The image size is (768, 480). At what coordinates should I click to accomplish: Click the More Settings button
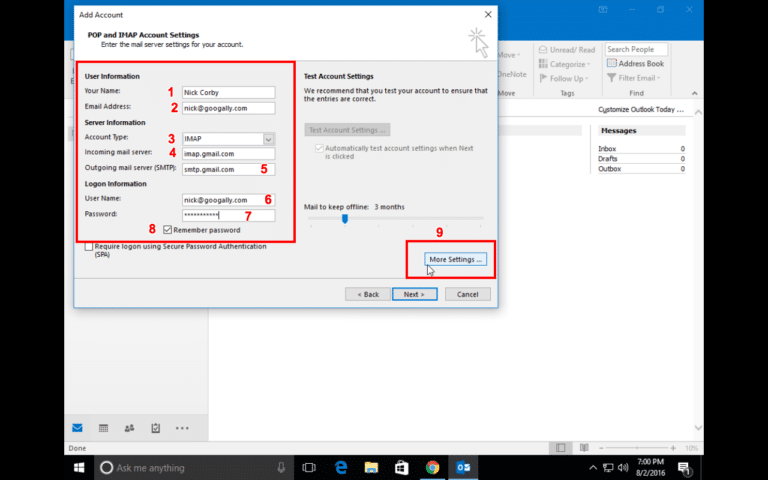[x=456, y=259]
